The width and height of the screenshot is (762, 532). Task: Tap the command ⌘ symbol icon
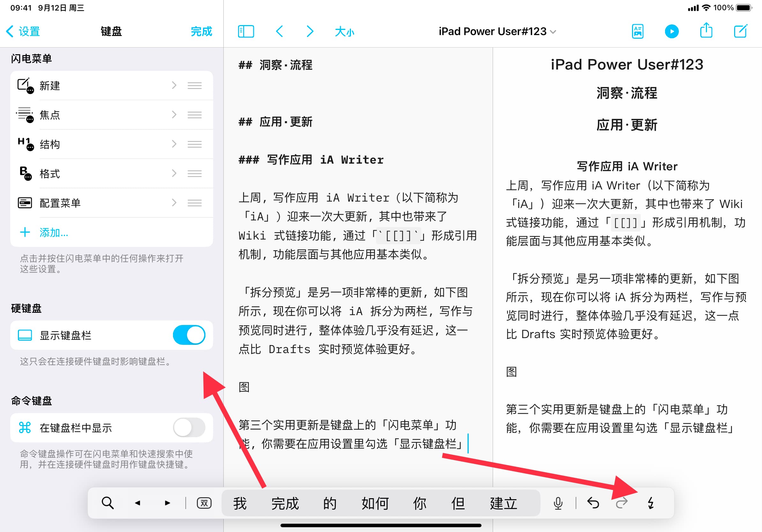tap(25, 427)
